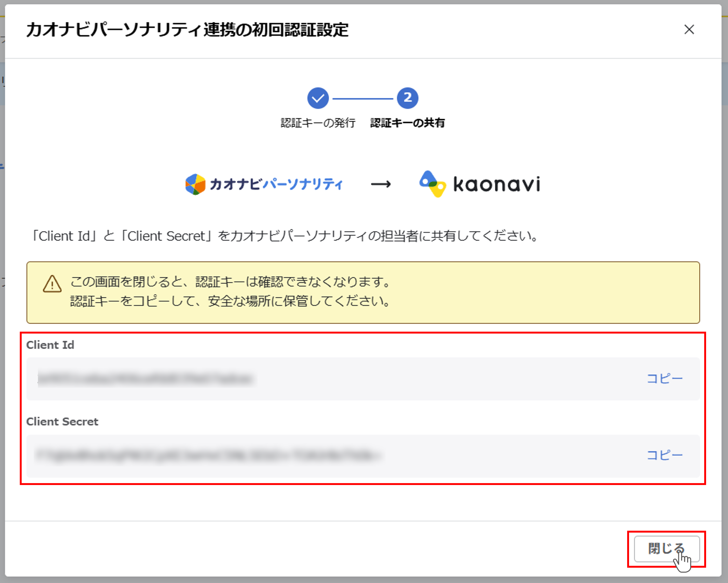728x583 pixels.
Task: Select the blurred Client Secret field
Action: coord(363,456)
